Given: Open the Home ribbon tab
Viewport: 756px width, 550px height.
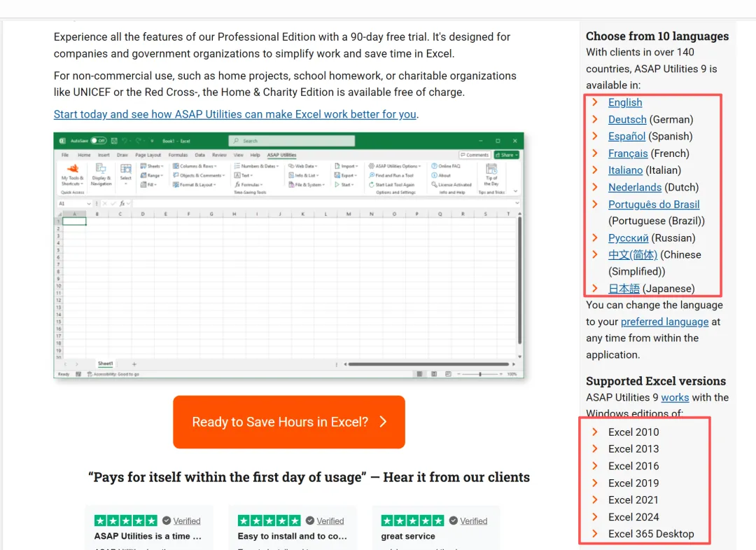Looking at the screenshot, I should pyautogui.click(x=85, y=155).
